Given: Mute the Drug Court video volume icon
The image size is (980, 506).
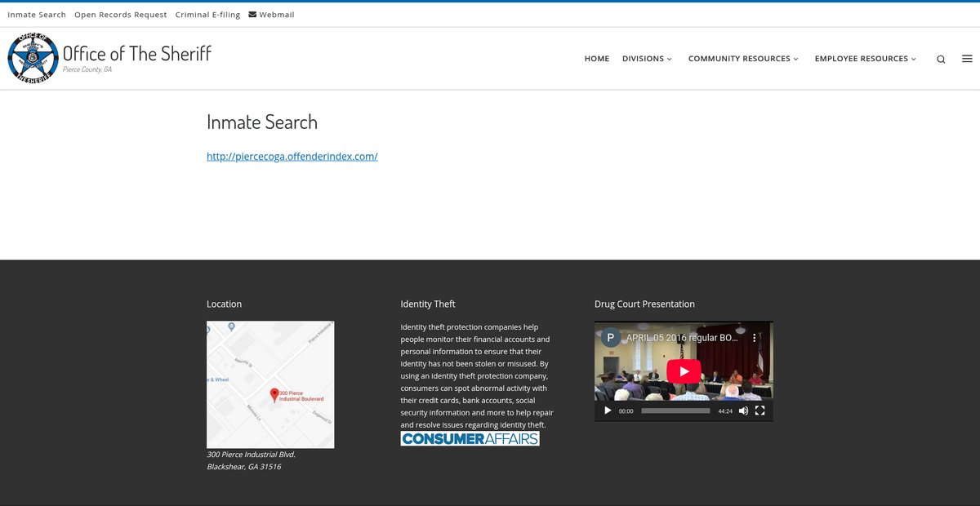Looking at the screenshot, I should pos(743,411).
